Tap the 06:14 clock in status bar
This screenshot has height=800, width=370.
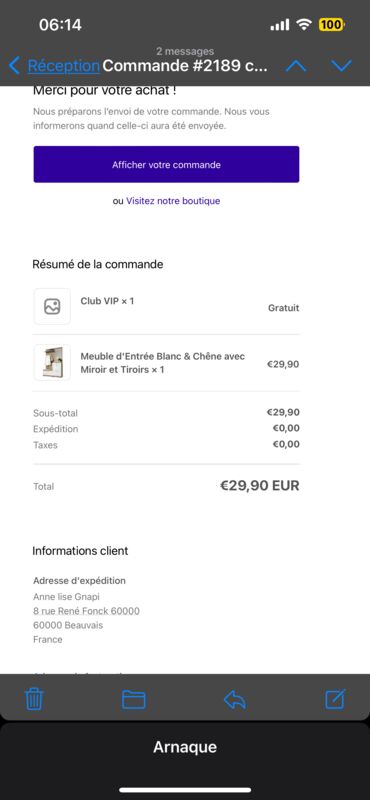(x=60, y=24)
